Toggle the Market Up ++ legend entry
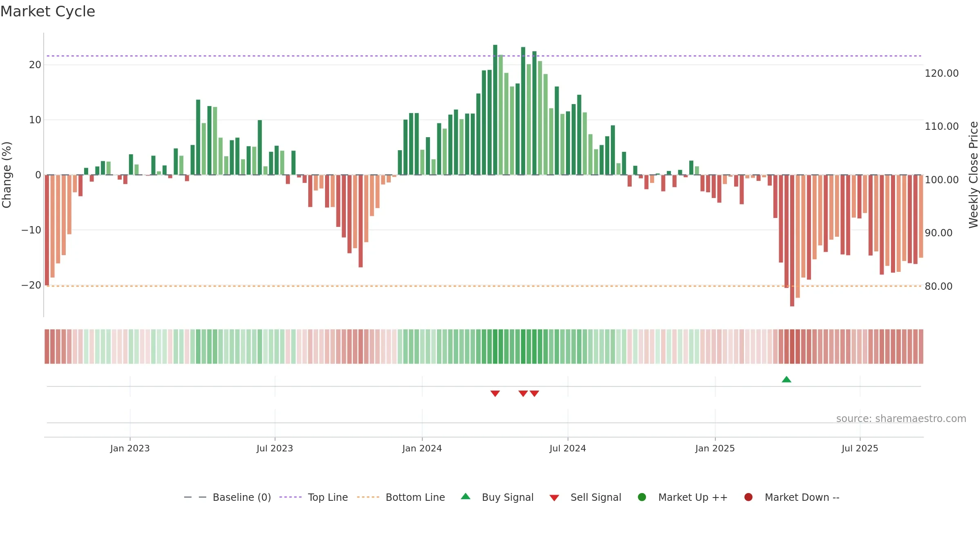Image resolution: width=980 pixels, height=551 pixels. coord(682,497)
